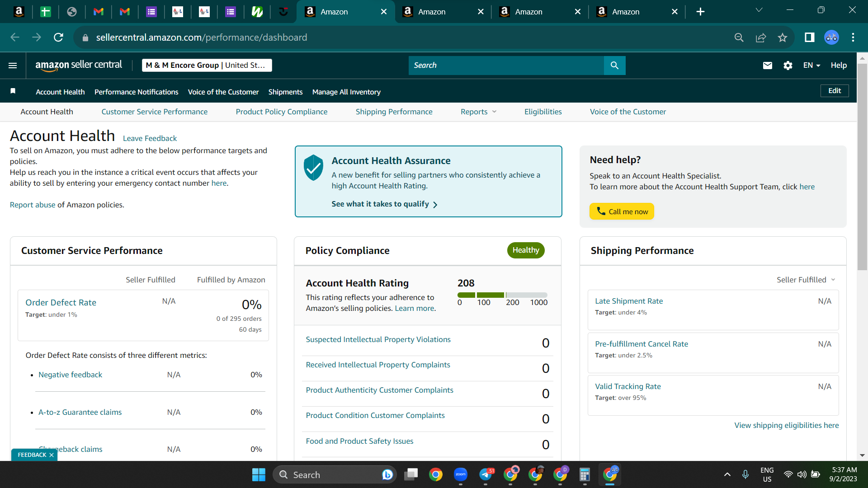Switch to Customer Service Performance tab
Viewport: 868px width, 488px height.
pyautogui.click(x=155, y=112)
